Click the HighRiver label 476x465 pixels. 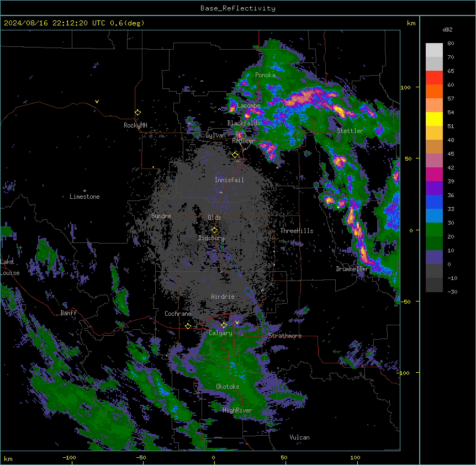pyautogui.click(x=237, y=410)
